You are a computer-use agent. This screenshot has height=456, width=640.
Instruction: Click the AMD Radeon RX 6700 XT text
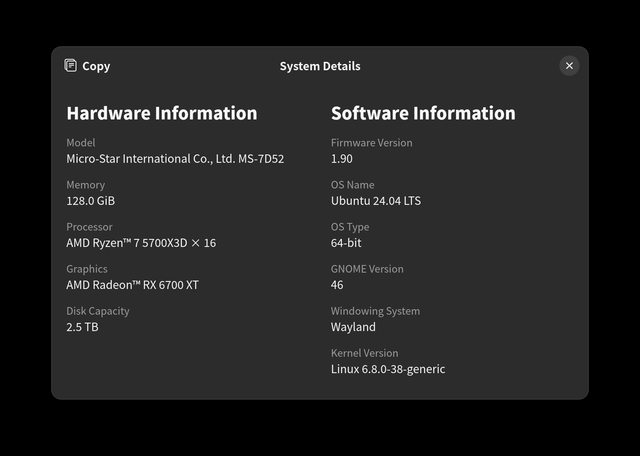(132, 285)
